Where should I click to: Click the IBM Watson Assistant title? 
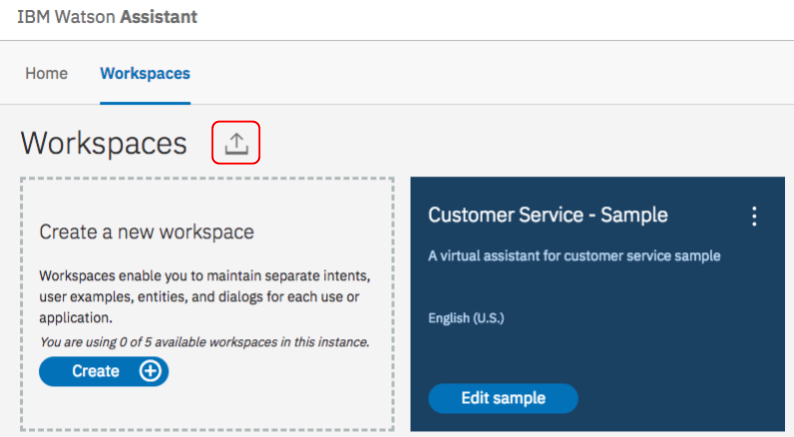click(107, 17)
